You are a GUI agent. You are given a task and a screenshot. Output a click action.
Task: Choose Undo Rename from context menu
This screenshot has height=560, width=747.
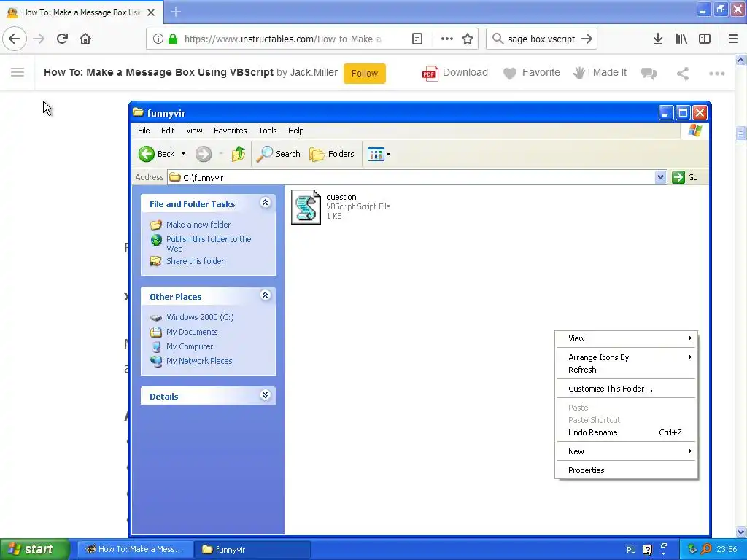[626, 432]
